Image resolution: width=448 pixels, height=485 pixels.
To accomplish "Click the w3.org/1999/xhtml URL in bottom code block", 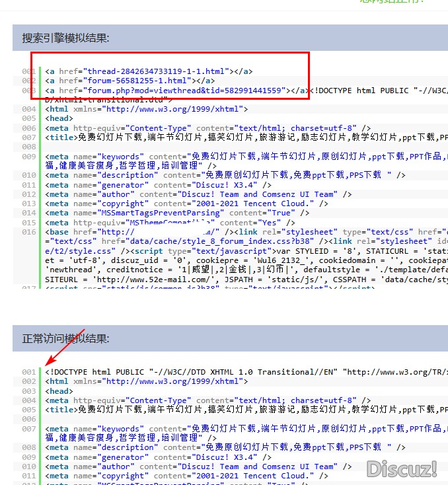I will click(x=172, y=381).
